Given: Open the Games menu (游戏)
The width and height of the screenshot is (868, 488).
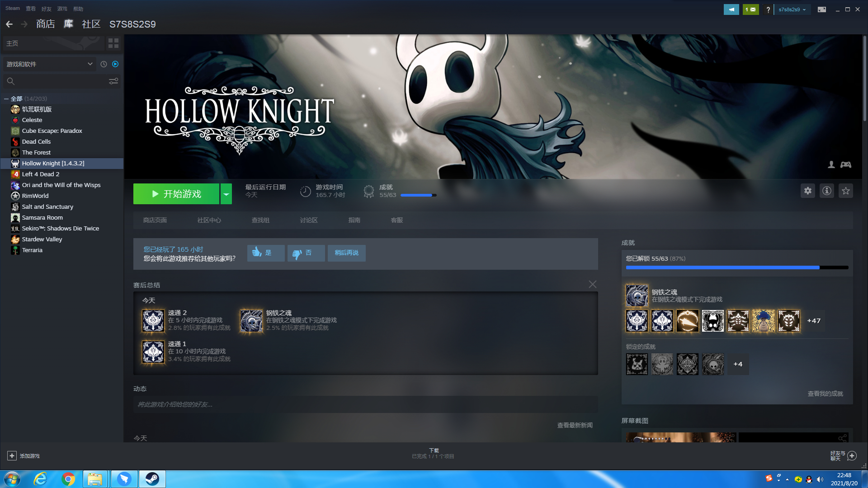Looking at the screenshot, I should click(x=62, y=9).
